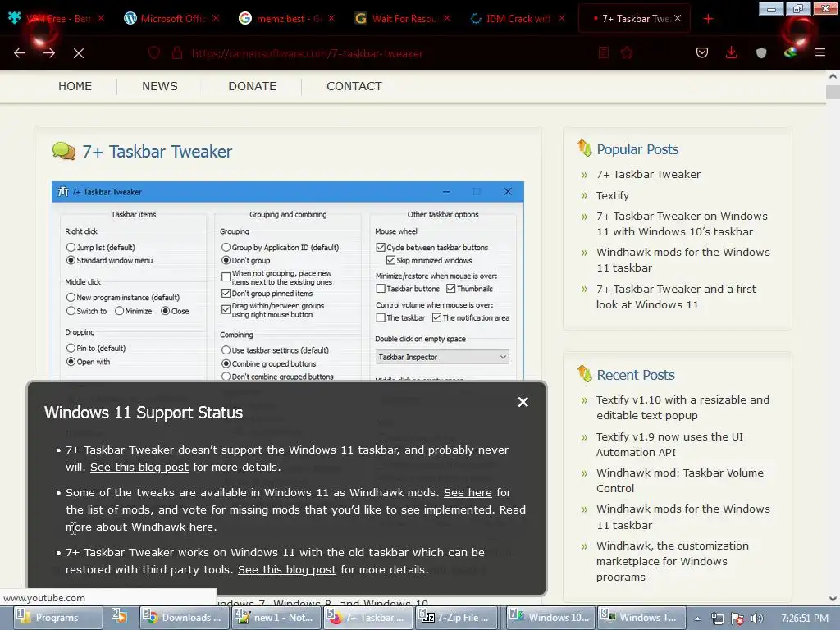Follow 'See this blog post' link about old taskbar
840x630 pixels.
pos(287,570)
